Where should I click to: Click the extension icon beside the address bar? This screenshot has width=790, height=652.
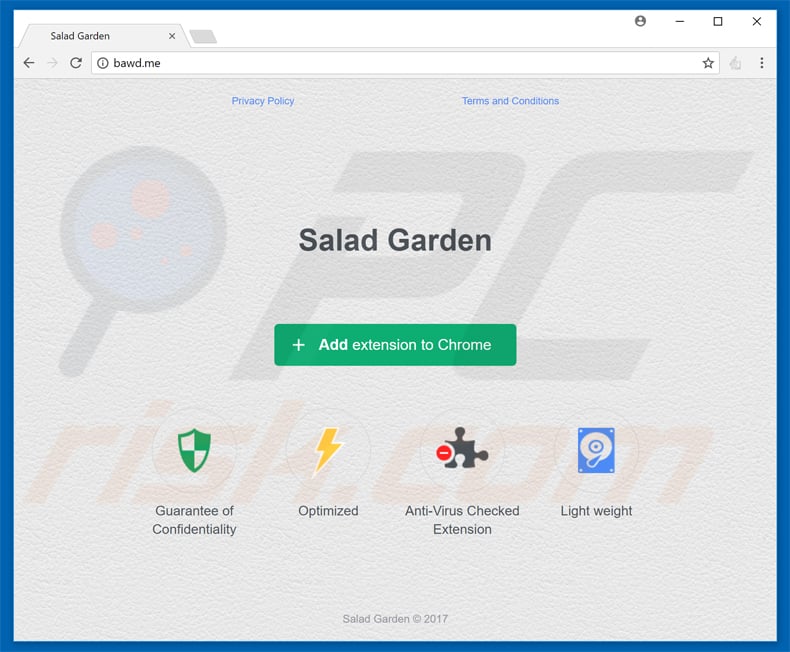pos(735,63)
